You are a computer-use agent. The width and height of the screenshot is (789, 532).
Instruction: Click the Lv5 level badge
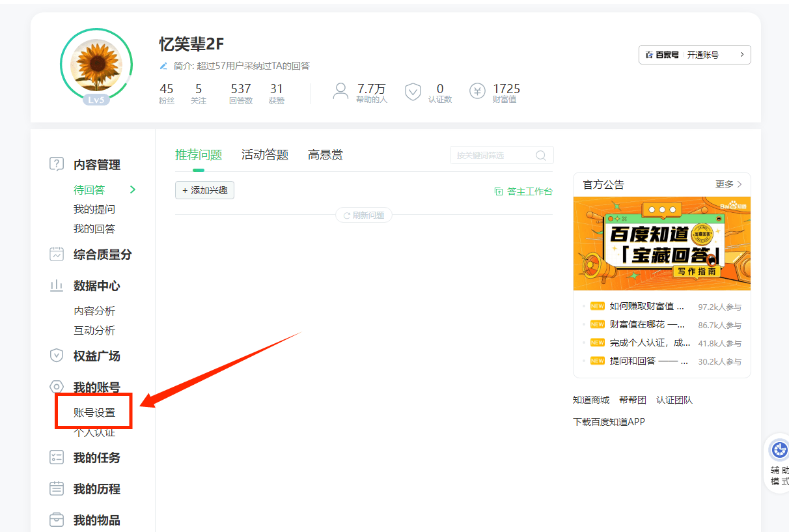96,100
